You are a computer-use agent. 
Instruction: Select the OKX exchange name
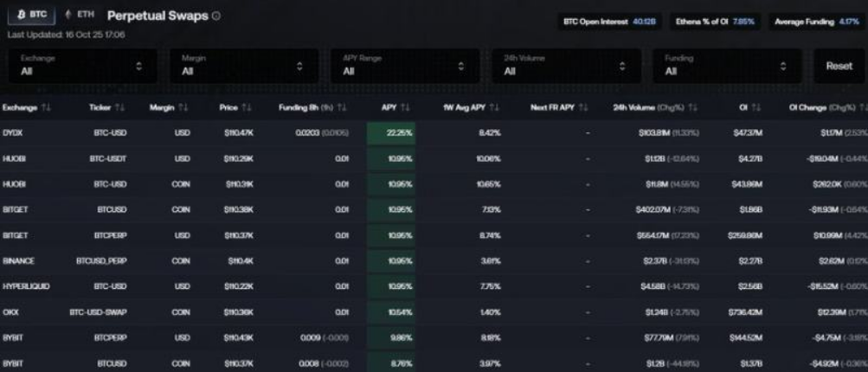pos(10,312)
